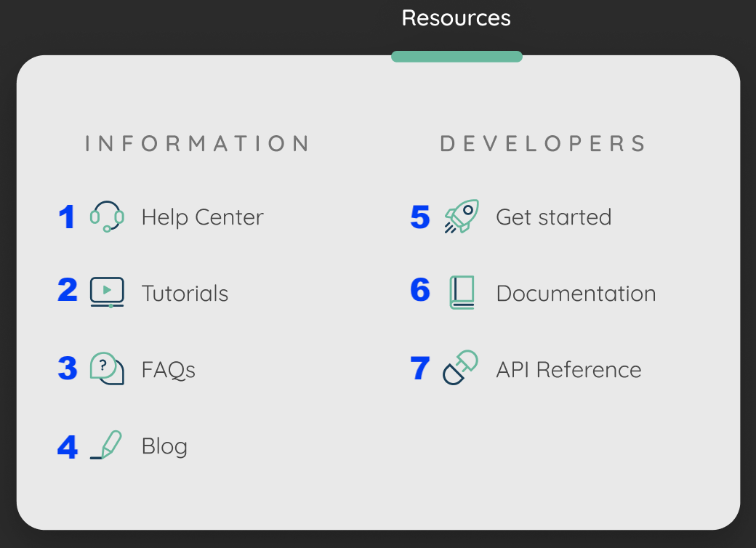Image resolution: width=756 pixels, height=548 pixels.
Task: Open the Documentation page
Action: coord(576,293)
